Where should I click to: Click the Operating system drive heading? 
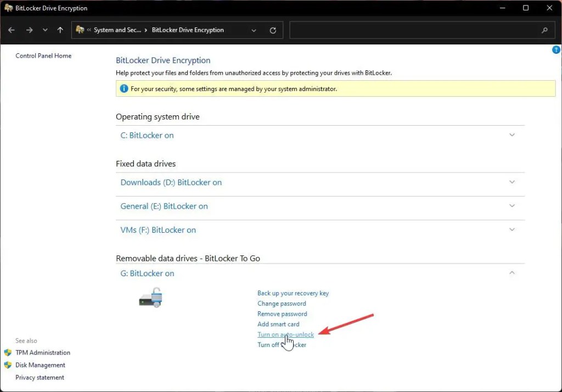tap(158, 117)
